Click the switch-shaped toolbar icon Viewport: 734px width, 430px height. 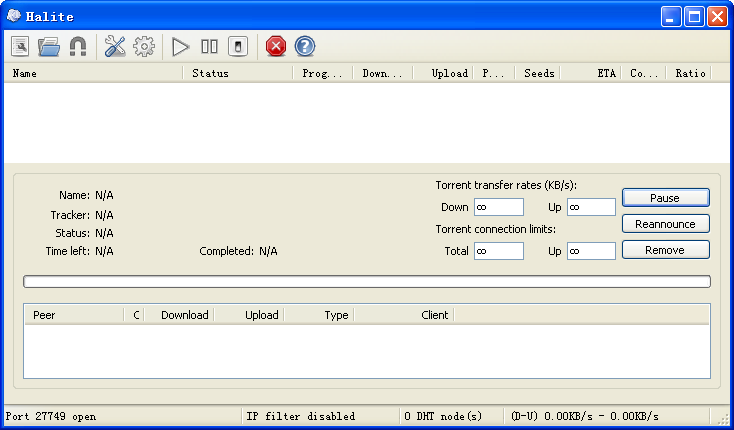pos(238,46)
